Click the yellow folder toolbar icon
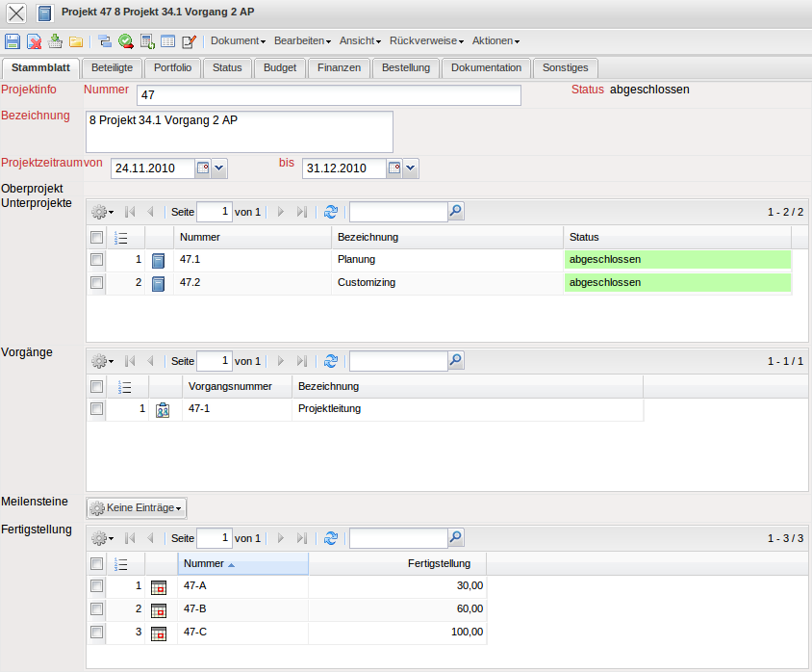812x672 pixels. pos(76,41)
